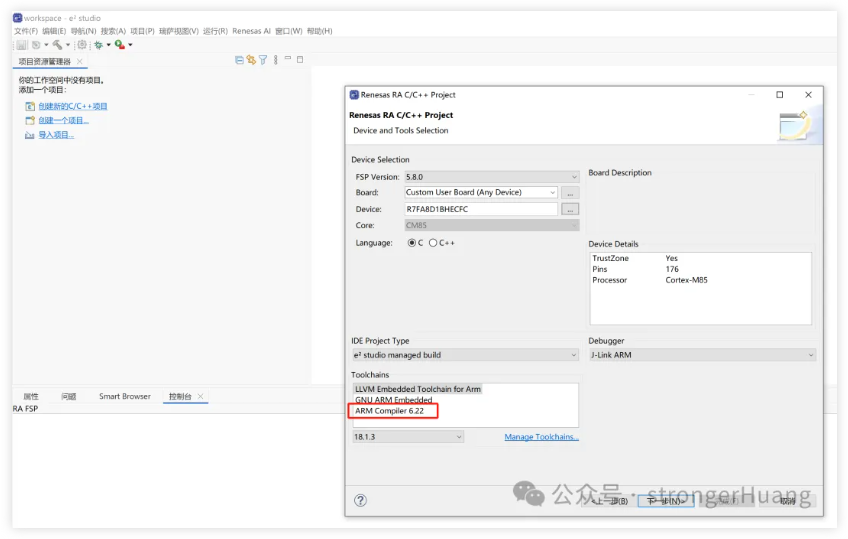The width and height of the screenshot is (848, 539).
Task: Minimize the project explorer panel
Action: click(288, 58)
